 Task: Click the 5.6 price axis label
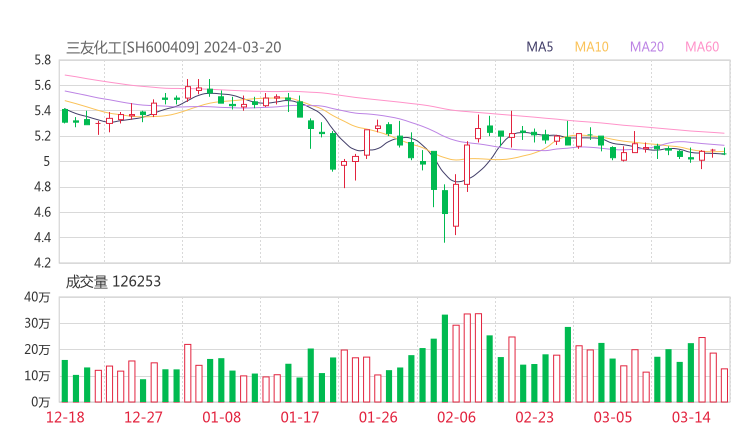point(42,86)
